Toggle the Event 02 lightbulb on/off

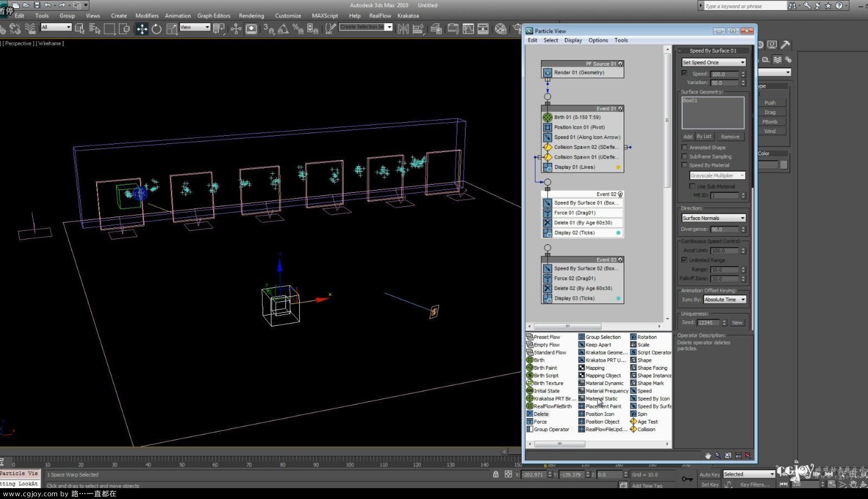(620, 194)
